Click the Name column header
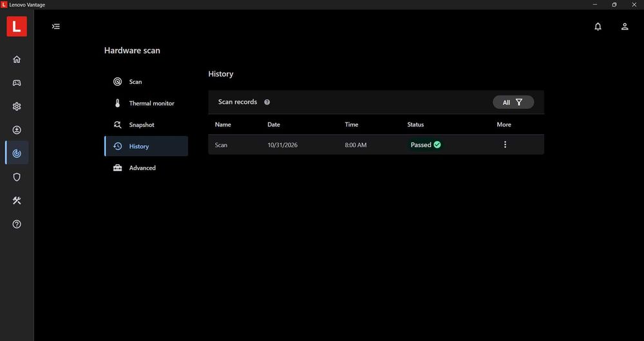 [x=223, y=124]
